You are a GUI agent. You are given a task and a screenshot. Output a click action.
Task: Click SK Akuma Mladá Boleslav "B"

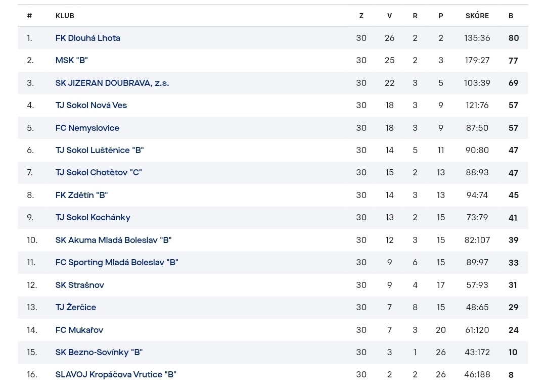[114, 240]
